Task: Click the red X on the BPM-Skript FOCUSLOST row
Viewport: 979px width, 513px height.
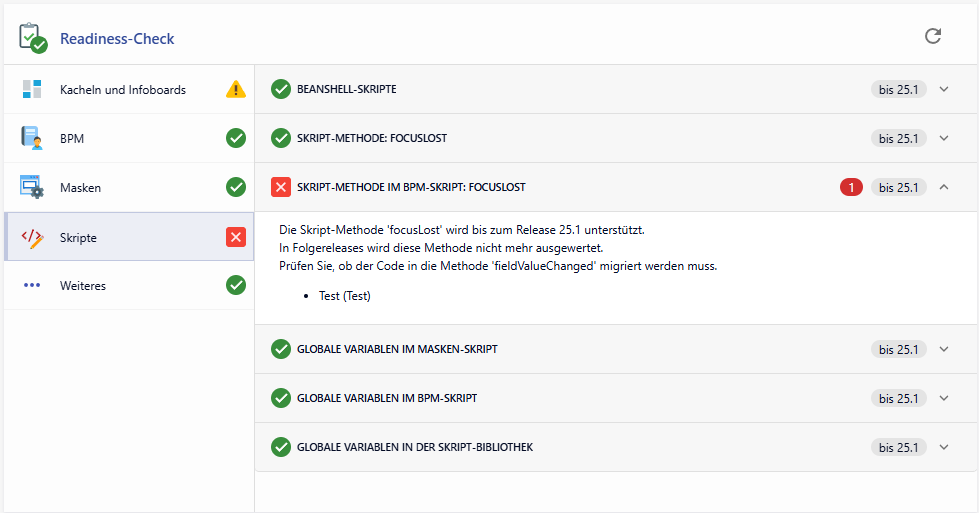Action: (281, 187)
